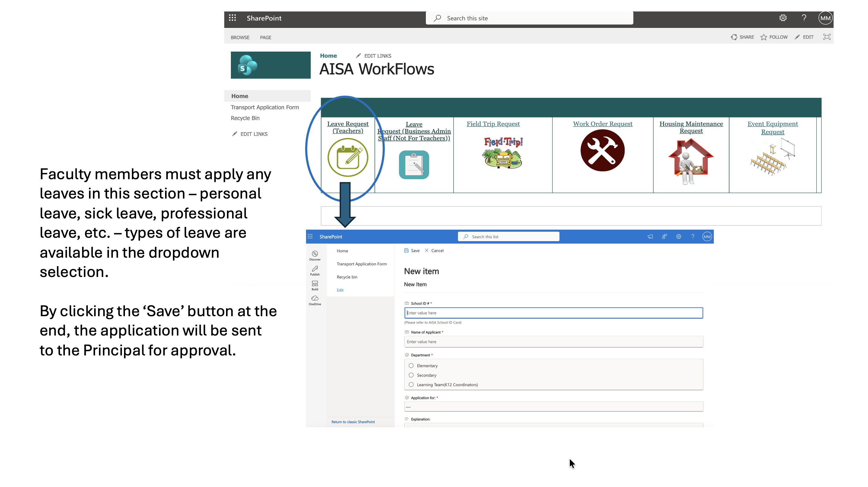Open the app launcher in top SharePoint bar

[x=232, y=18]
